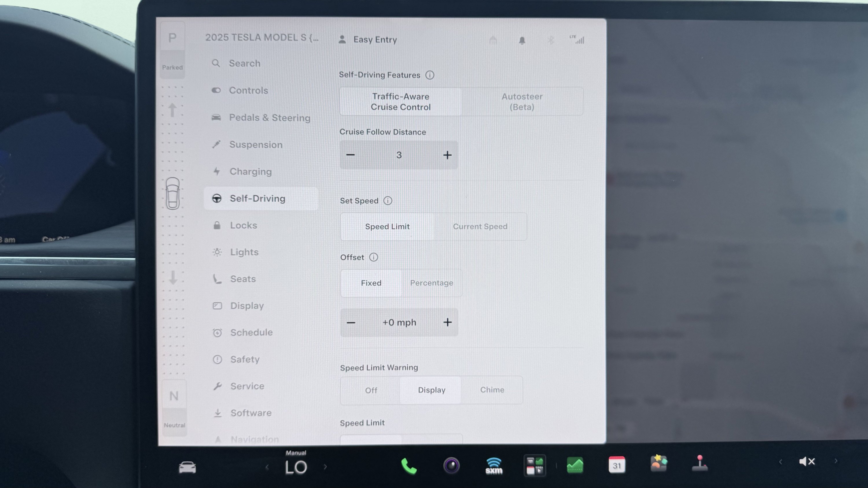868x488 pixels.
Task: Tap the 2025 Tesla Model S vehicle name
Action: click(x=262, y=37)
